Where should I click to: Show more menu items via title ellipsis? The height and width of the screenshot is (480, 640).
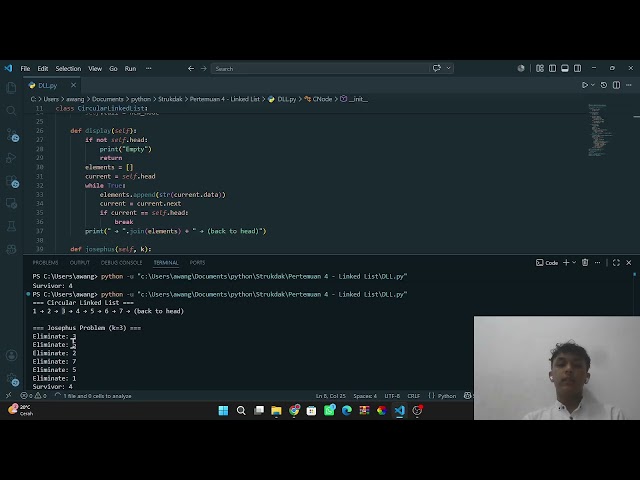(149, 69)
